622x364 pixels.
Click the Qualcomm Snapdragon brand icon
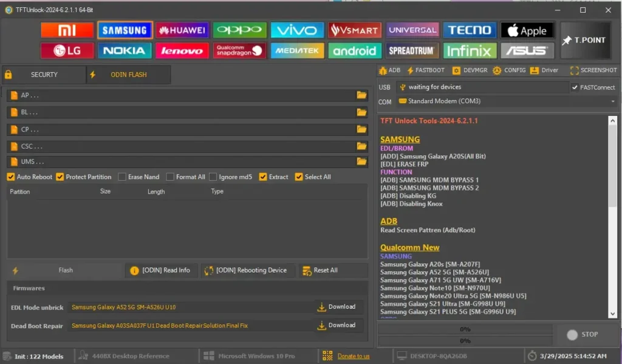(x=239, y=50)
